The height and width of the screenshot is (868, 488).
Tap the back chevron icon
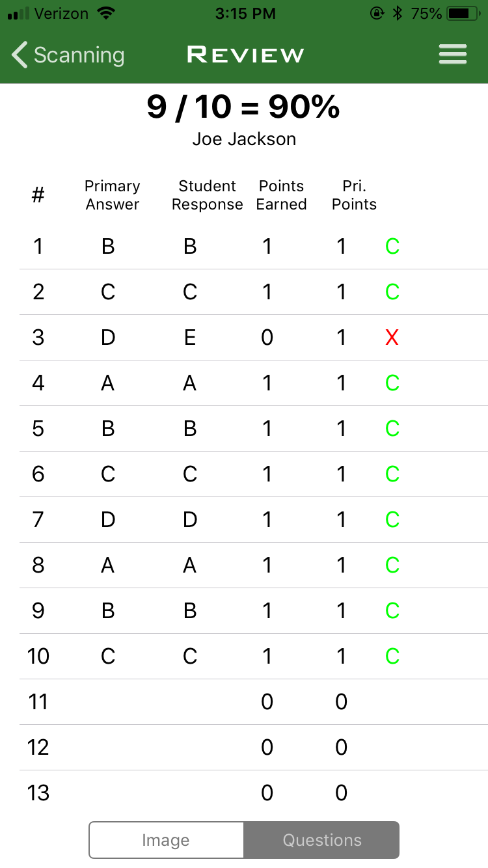(18, 55)
